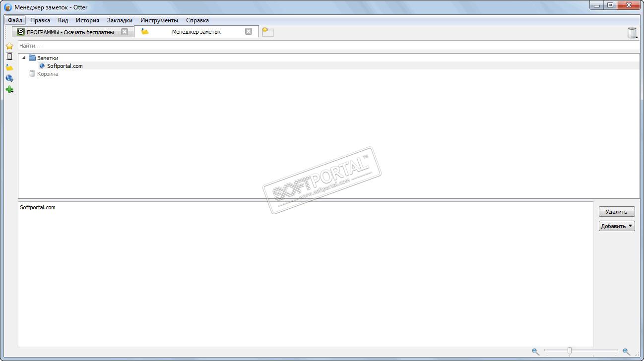
Task: Click the green plus add-panel icon
Action: pyautogui.click(x=9, y=90)
